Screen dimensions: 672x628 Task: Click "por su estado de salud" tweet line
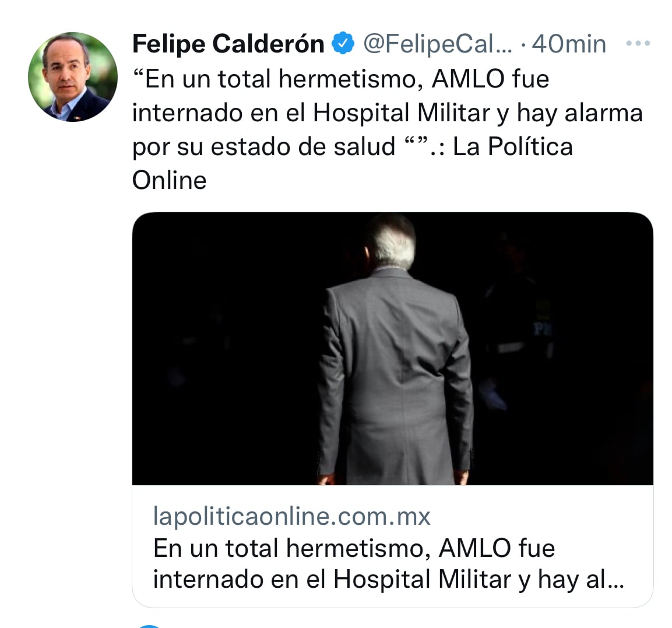(263, 147)
